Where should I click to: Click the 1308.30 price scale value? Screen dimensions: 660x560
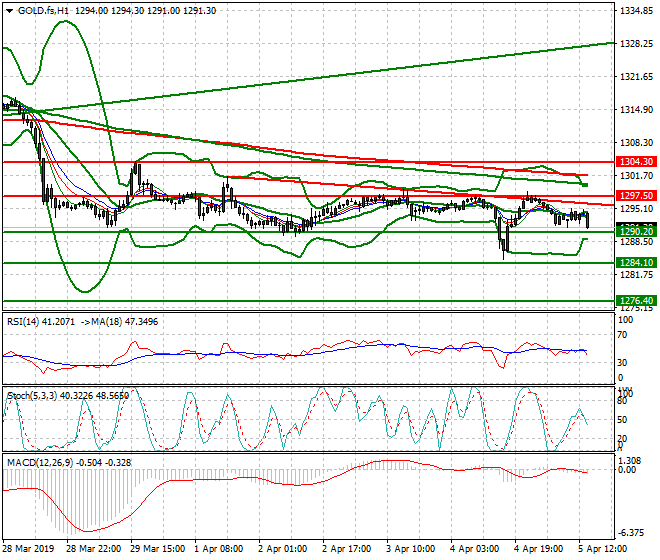[637, 143]
